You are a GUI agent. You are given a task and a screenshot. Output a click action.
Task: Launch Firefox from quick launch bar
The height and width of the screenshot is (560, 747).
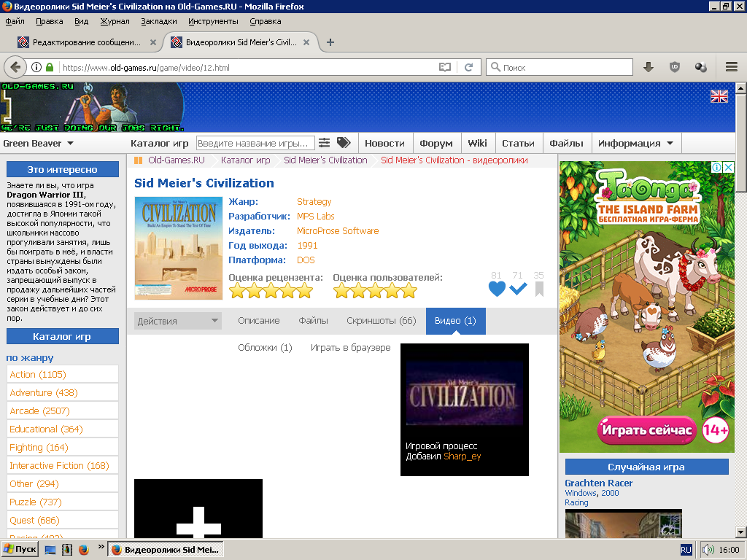84,550
